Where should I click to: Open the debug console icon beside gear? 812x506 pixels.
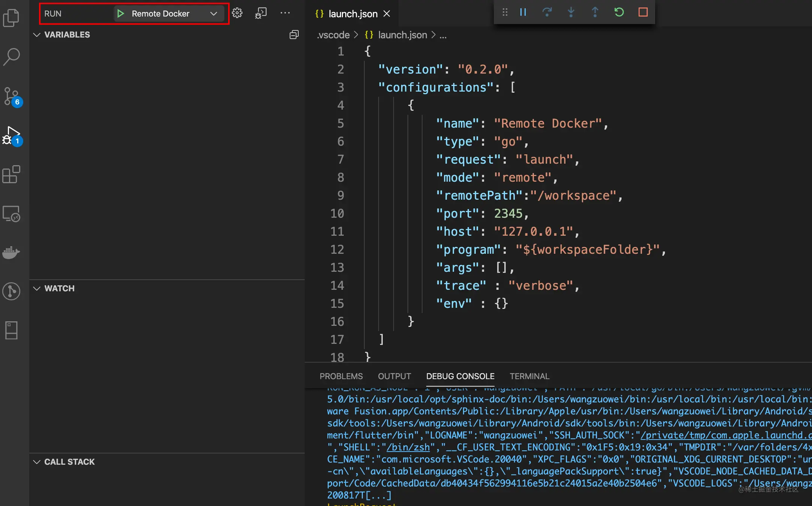click(x=261, y=13)
